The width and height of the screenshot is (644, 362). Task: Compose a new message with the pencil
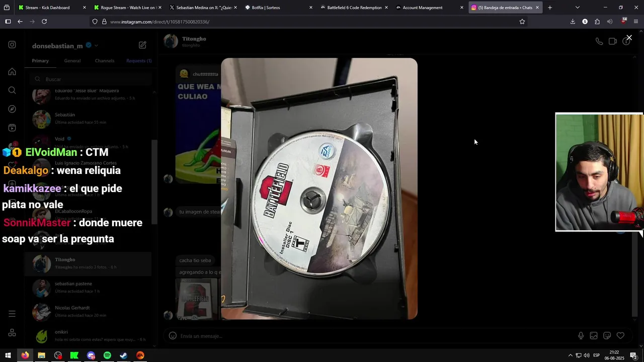142,45
